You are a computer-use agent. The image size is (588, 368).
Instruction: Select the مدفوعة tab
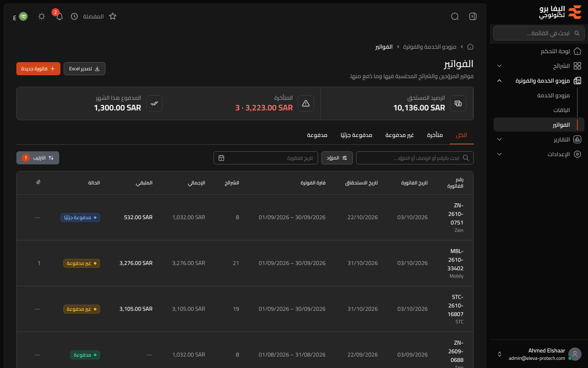(317, 135)
